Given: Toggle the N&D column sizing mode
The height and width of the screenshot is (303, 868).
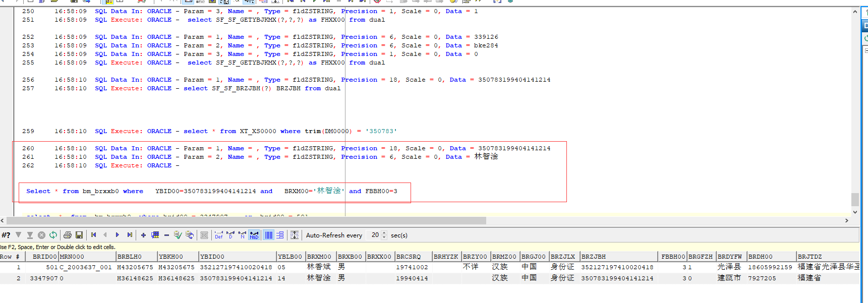Looking at the screenshot, I should tap(254, 235).
